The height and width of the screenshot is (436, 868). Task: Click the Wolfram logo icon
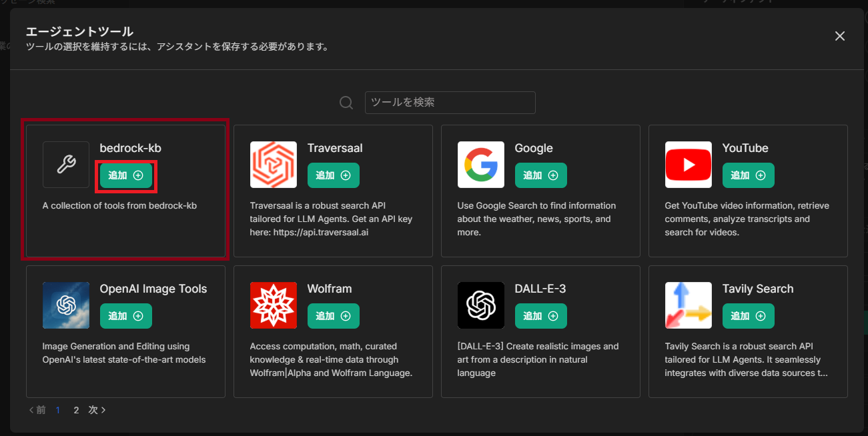274,305
